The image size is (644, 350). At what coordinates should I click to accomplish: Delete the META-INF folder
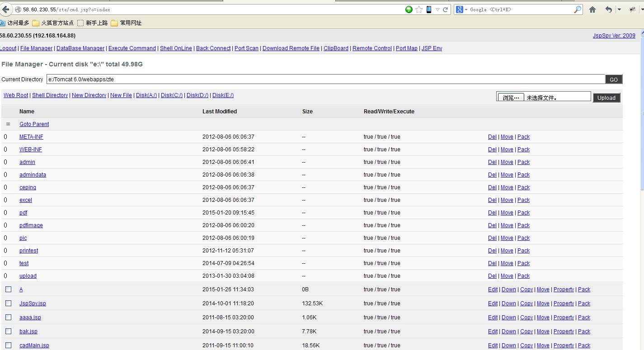[492, 137]
